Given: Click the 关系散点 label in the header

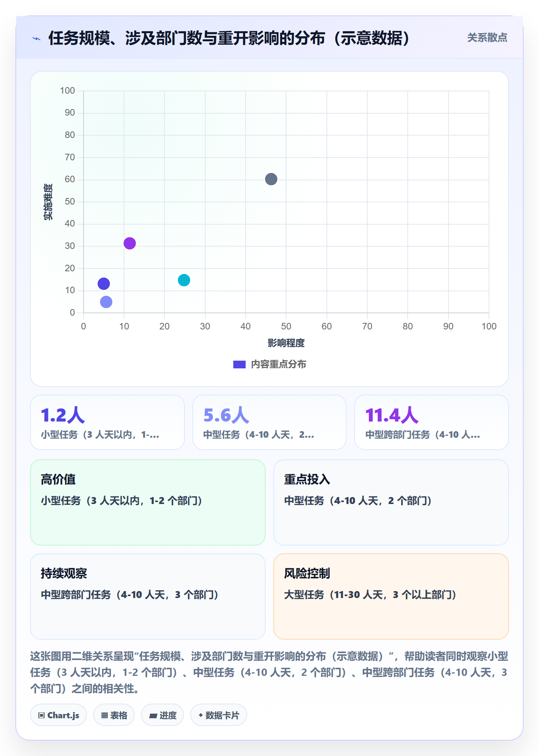Looking at the screenshot, I should pos(487,38).
